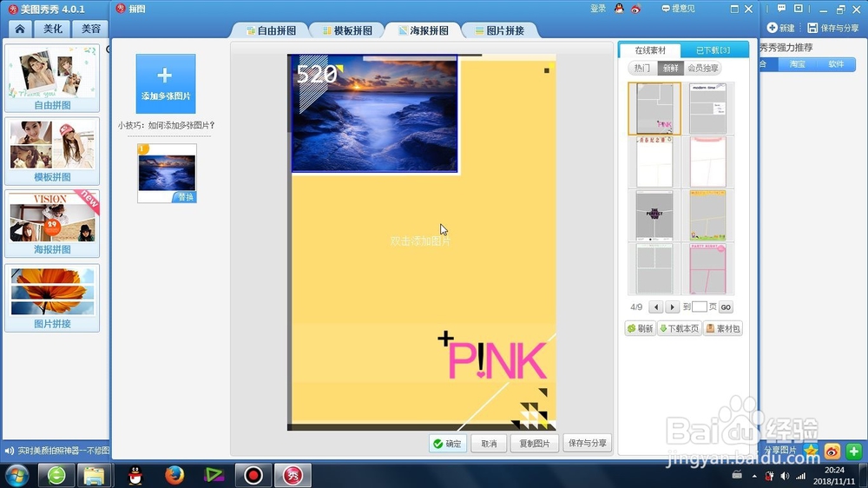Click 登录 in title bar
Image resolution: width=868 pixels, height=488 pixels.
598,9
